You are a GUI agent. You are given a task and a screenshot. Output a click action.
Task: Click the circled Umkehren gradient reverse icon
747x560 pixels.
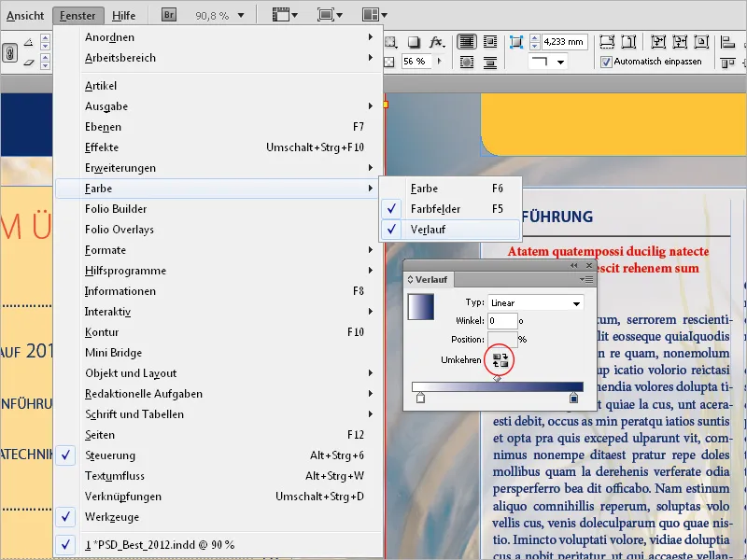point(499,361)
